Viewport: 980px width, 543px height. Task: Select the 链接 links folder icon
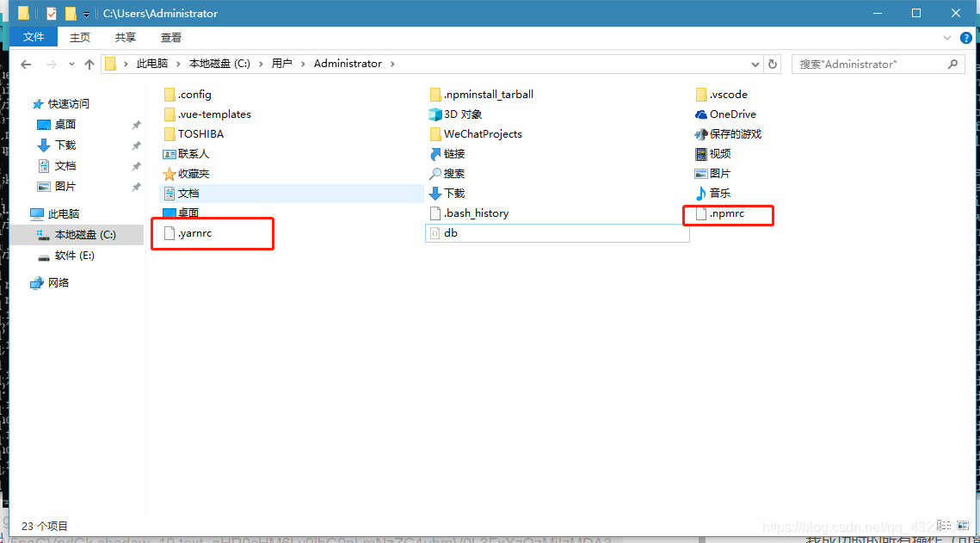[435, 154]
